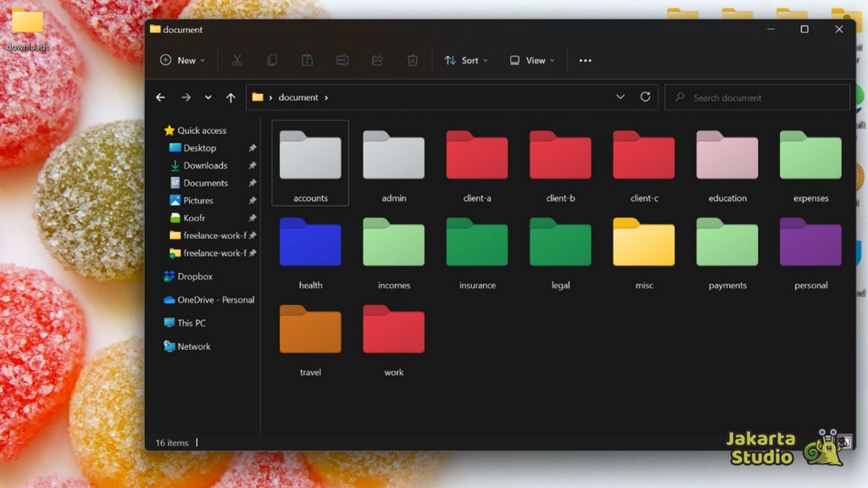Go up one directory level
Screen dimensions: 868x488
[x=231, y=97]
